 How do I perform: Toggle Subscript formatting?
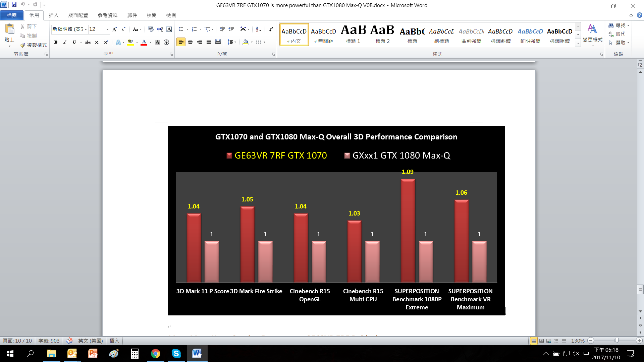click(x=97, y=42)
